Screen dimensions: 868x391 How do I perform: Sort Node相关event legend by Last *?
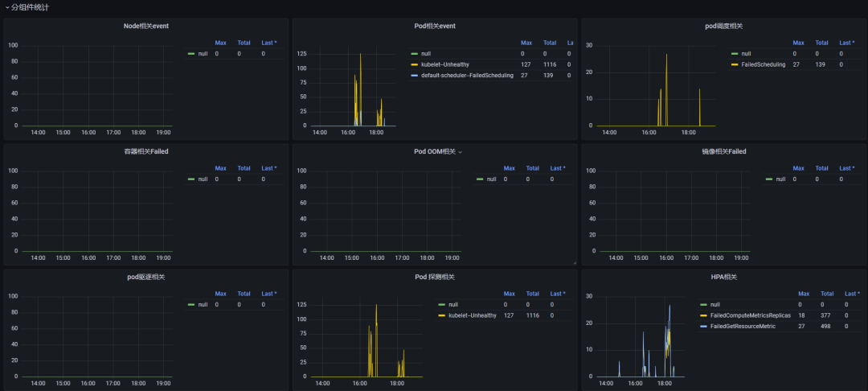(269, 43)
